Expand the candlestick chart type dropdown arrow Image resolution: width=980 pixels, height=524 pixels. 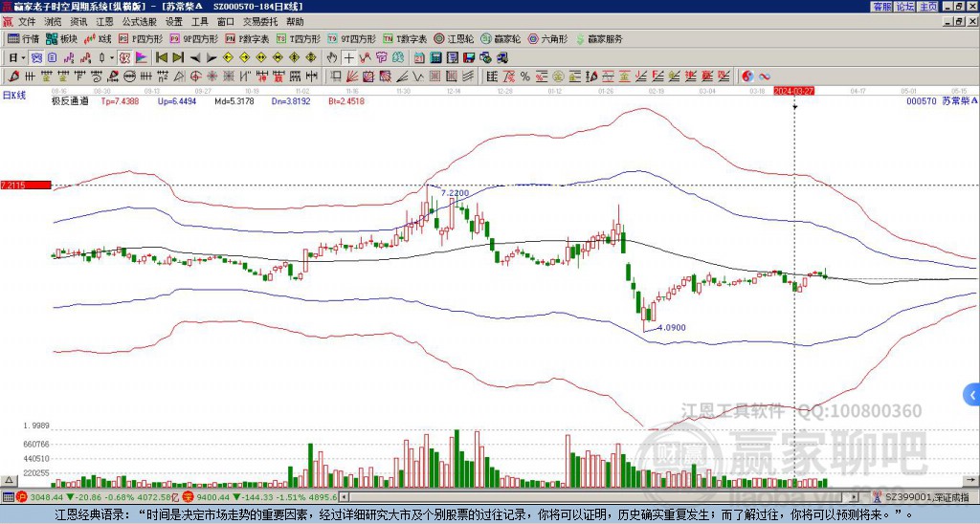click(x=112, y=58)
